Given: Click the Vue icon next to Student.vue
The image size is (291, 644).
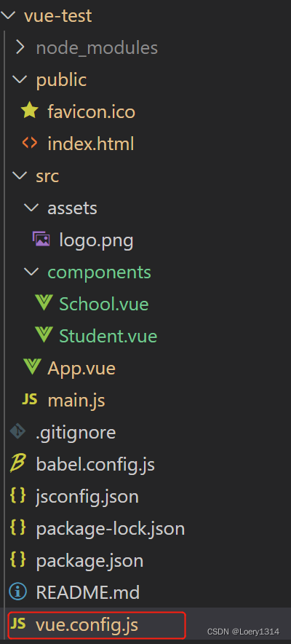Looking at the screenshot, I should (x=44, y=335).
